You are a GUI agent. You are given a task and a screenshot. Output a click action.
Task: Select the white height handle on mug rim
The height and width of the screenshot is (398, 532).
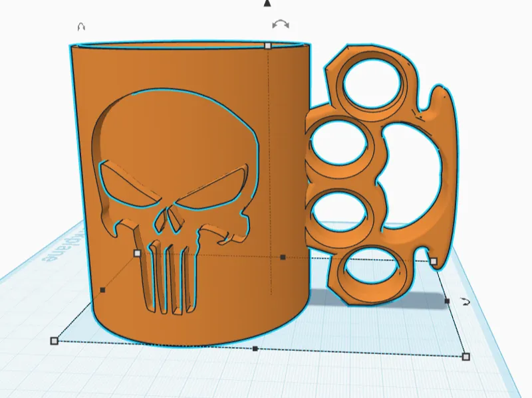[x=268, y=45]
